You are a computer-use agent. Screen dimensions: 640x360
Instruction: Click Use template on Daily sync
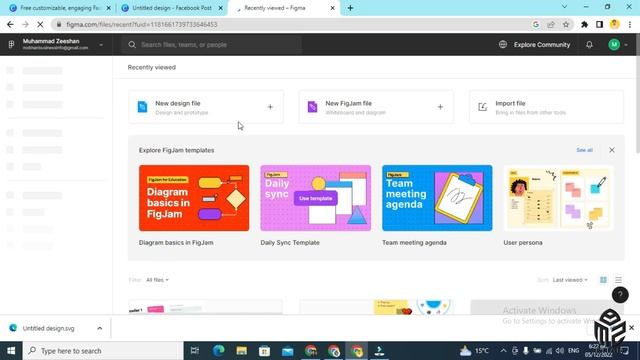(316, 198)
